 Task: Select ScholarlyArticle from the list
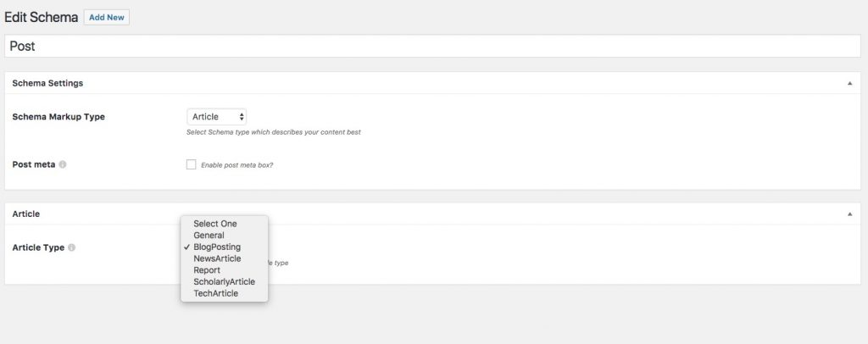click(x=224, y=281)
